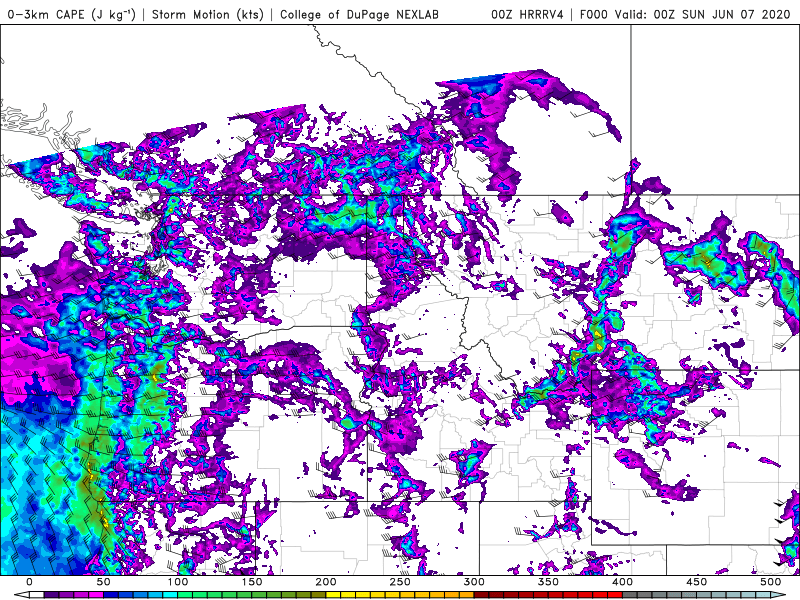Click the colorbar label '50'

103,582
